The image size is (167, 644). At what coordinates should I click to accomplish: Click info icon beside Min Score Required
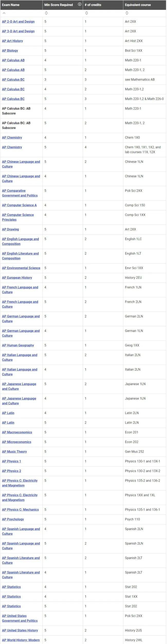click(79, 4)
